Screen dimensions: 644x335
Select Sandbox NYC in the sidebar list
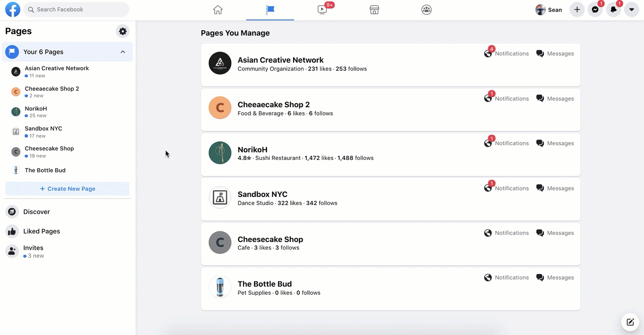(x=43, y=129)
